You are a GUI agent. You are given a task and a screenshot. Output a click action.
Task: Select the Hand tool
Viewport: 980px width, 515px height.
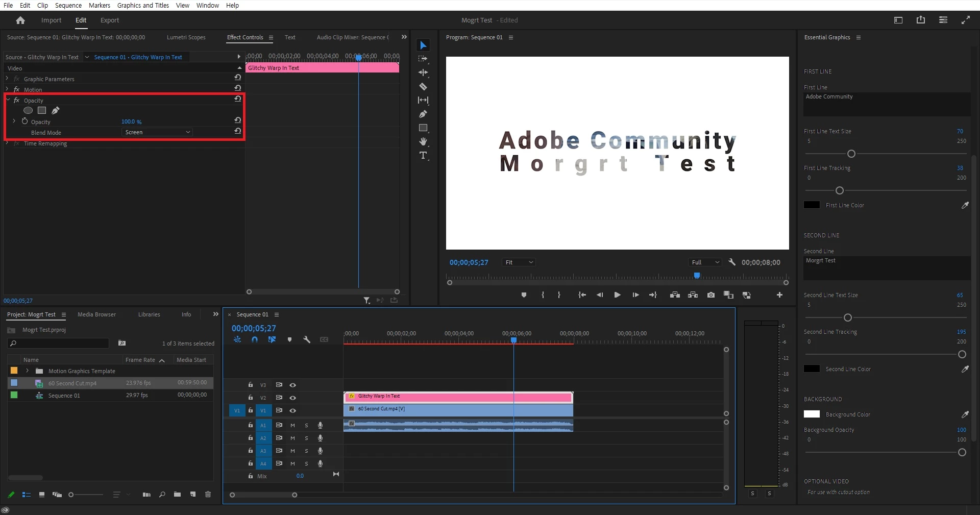point(423,141)
